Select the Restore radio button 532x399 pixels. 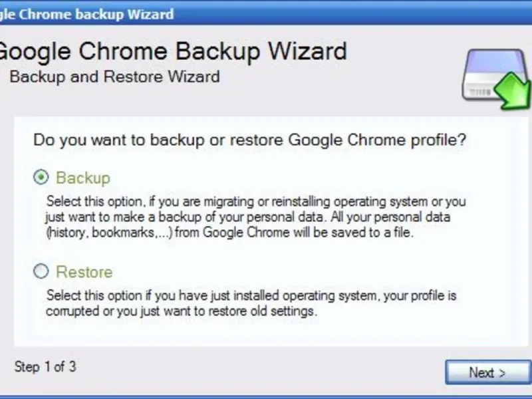(41, 271)
